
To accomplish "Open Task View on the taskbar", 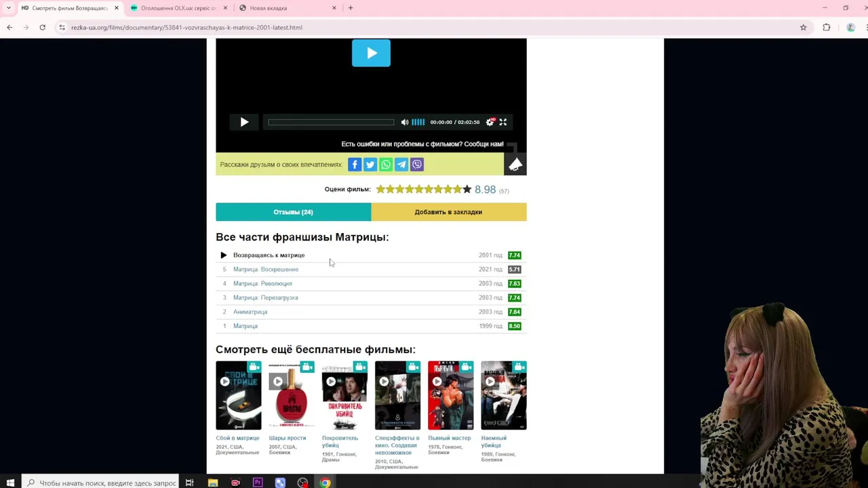I will 190,483.
